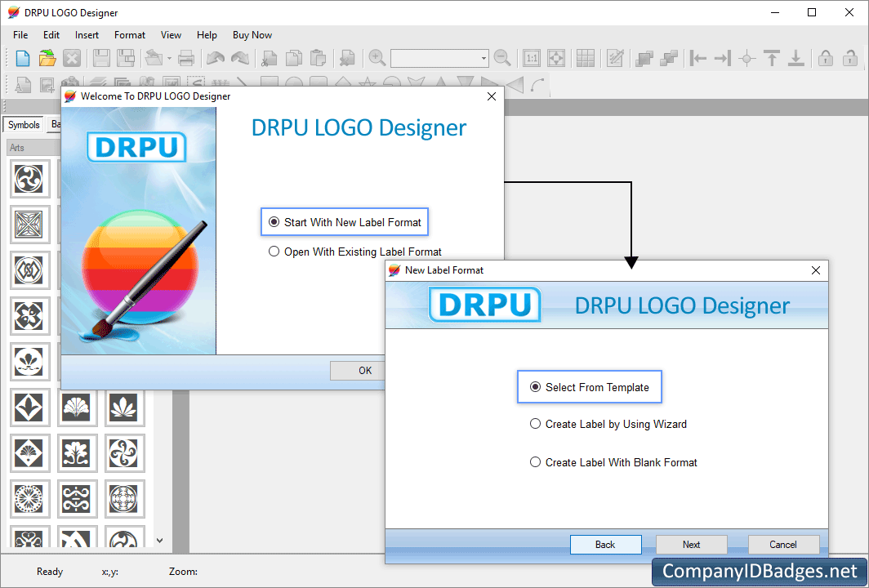Click the Cut scissors icon
This screenshot has height=588, width=869.
tap(270, 58)
